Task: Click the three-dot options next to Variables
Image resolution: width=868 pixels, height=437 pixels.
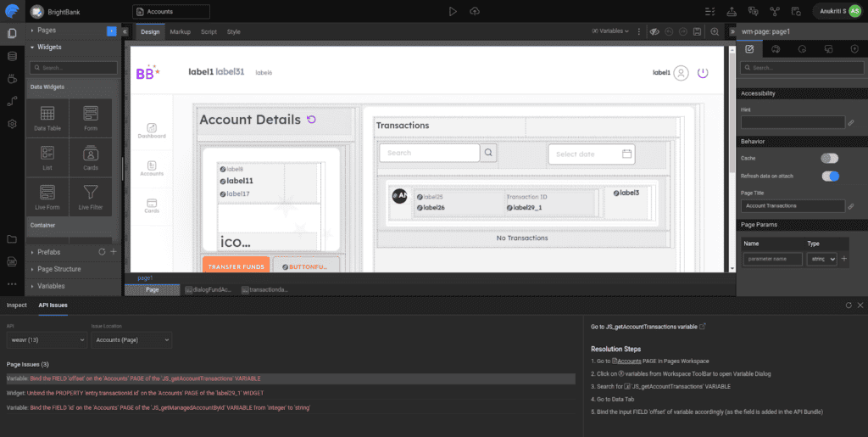Action: pyautogui.click(x=639, y=31)
